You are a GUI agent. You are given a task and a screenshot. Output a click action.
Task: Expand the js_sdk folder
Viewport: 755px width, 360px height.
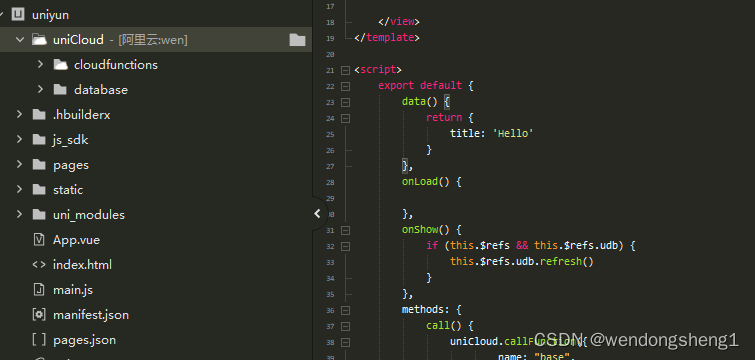pos(19,139)
